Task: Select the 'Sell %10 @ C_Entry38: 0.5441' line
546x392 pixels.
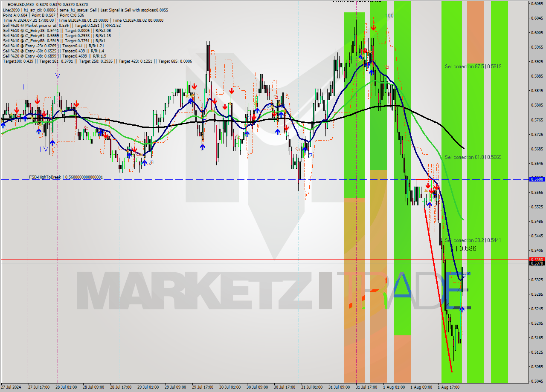Action: click(x=57, y=30)
